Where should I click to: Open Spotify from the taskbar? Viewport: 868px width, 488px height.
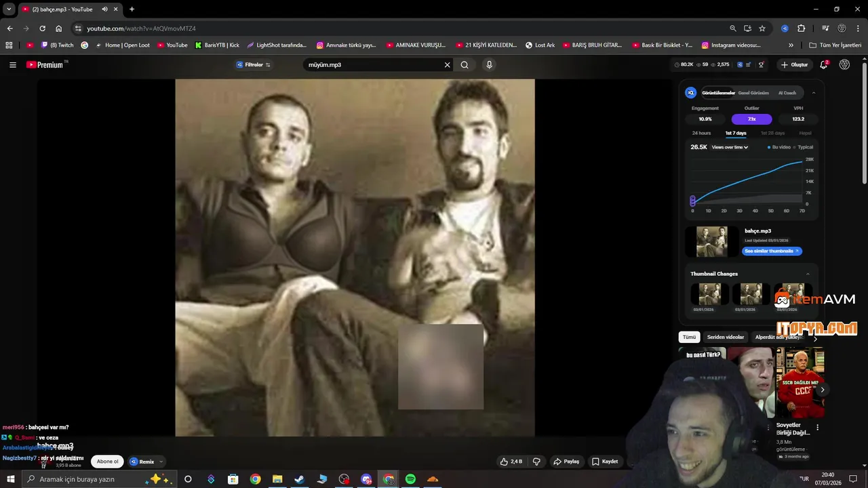click(410, 479)
